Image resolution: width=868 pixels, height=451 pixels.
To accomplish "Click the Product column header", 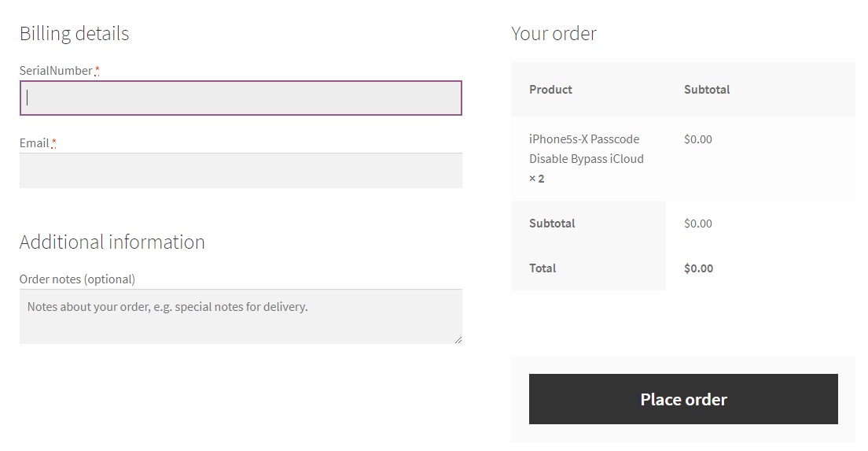I will [x=550, y=89].
